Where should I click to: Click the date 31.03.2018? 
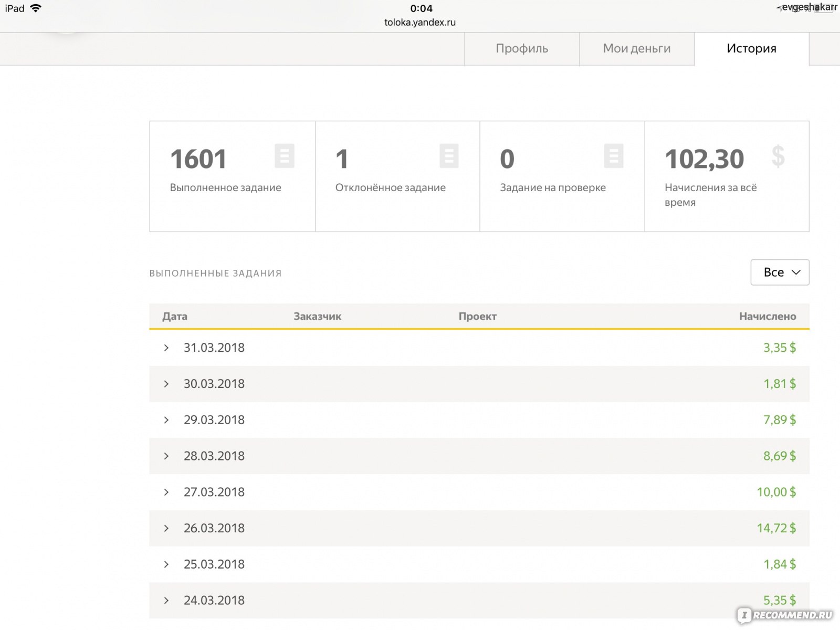coord(214,348)
